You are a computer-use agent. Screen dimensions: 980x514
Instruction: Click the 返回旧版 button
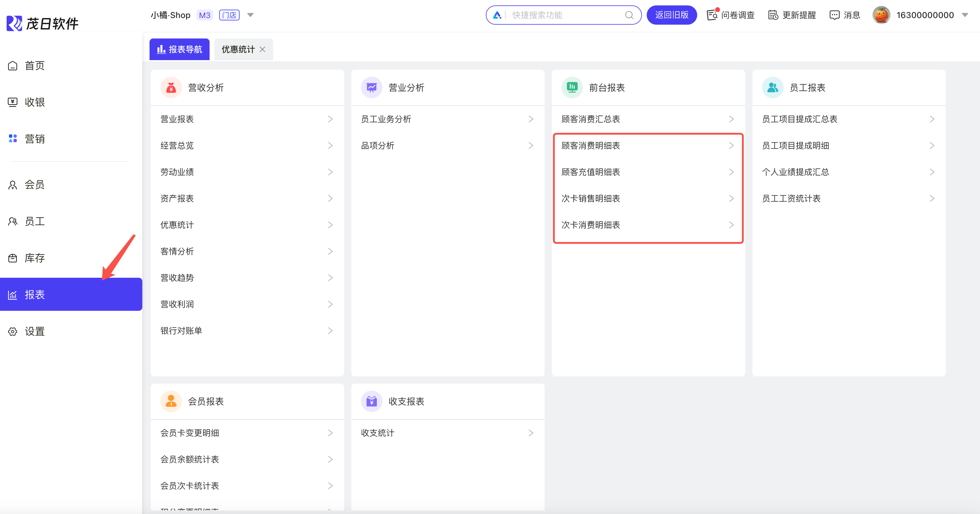click(x=671, y=15)
